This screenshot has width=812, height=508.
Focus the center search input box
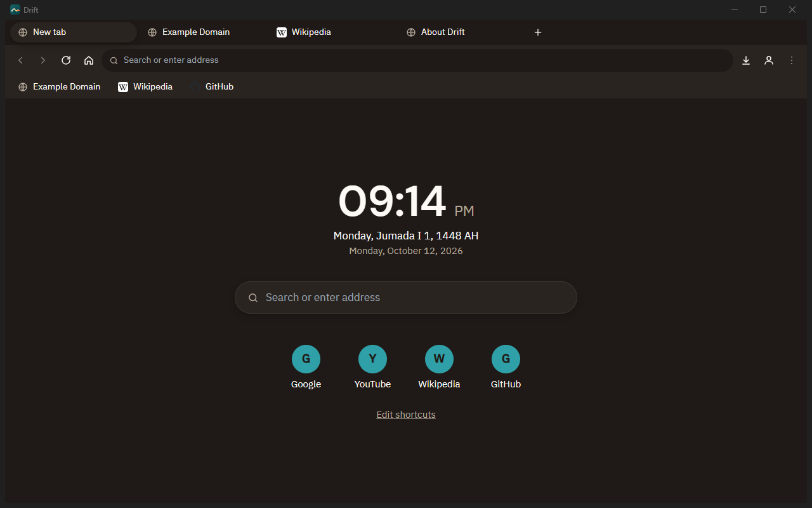pos(406,297)
